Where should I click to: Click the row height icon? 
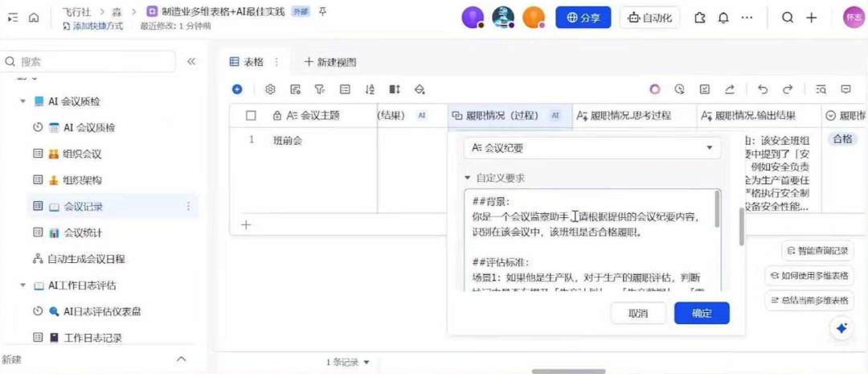coord(395,89)
